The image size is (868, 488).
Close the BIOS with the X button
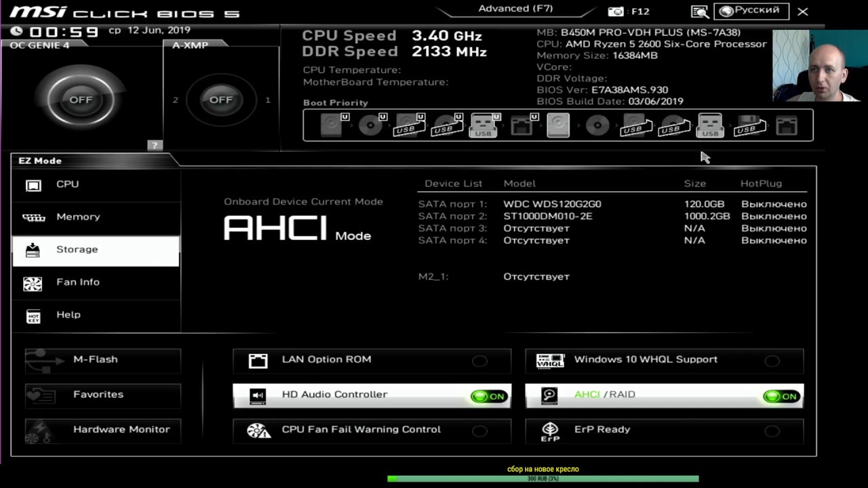click(803, 12)
